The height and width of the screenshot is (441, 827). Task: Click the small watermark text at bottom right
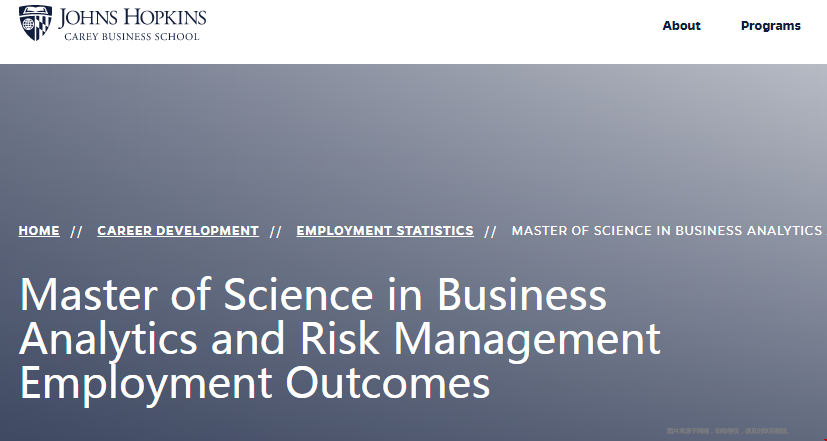click(x=727, y=431)
